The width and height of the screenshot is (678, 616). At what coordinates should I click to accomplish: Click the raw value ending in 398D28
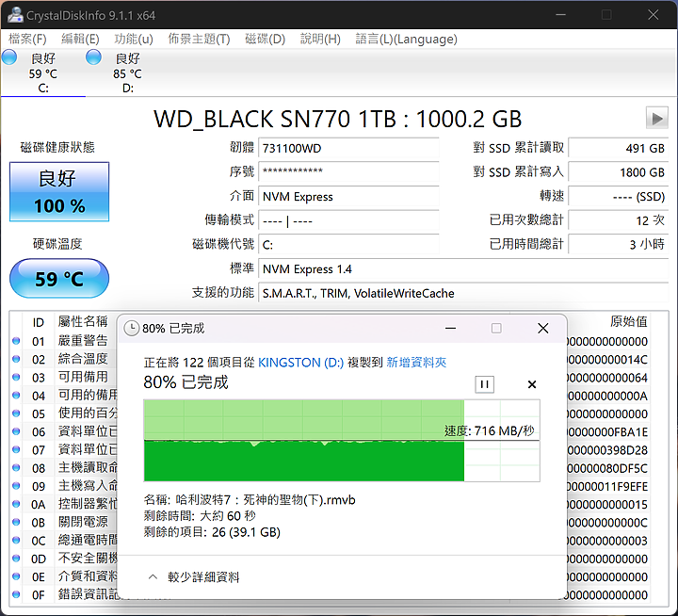607,450
